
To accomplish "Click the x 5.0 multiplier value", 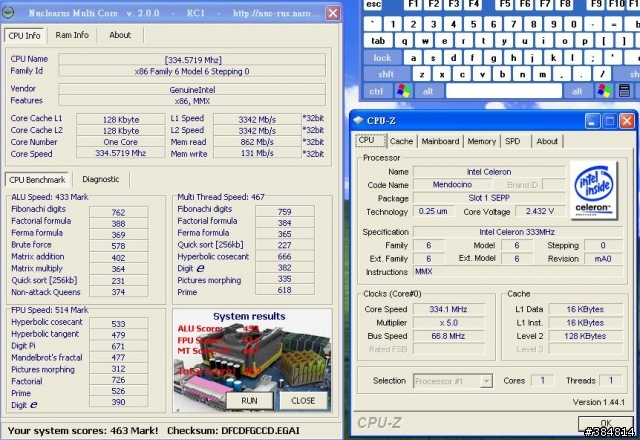I will click(x=448, y=322).
